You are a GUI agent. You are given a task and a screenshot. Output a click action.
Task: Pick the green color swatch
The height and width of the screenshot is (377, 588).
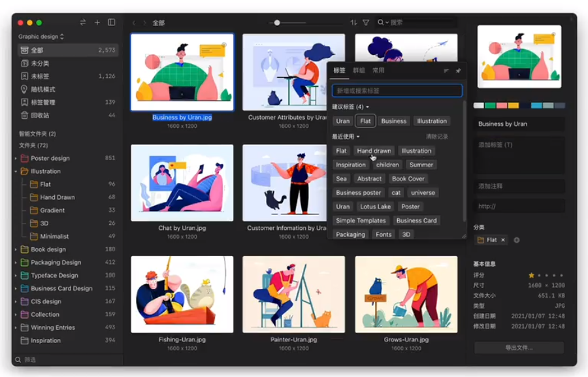(490, 105)
